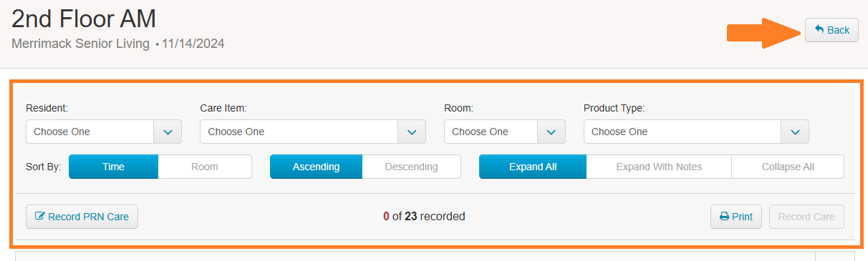Click the edit pencil icon on Record PRN Care
The width and height of the screenshot is (868, 261).
tap(40, 217)
